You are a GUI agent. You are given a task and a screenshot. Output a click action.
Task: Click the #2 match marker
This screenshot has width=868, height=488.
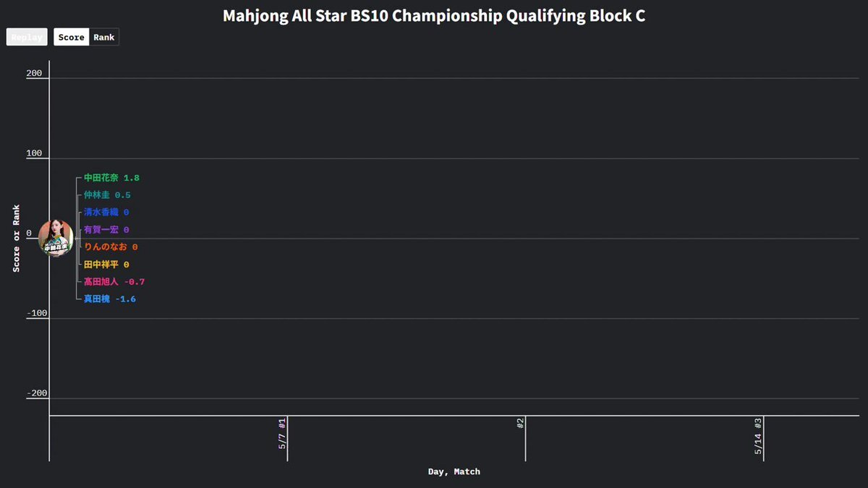[x=521, y=423]
